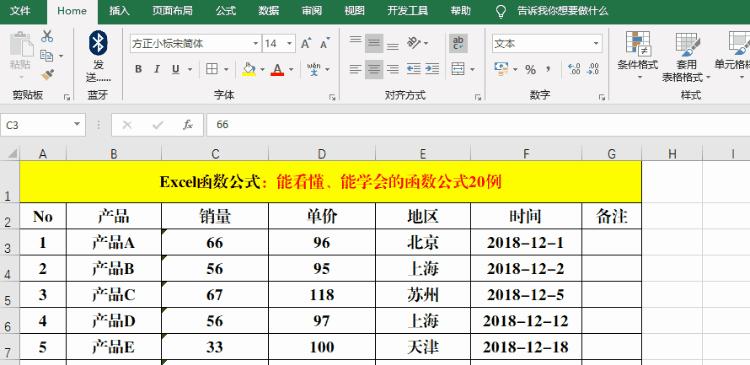
Task: Click the Increase Indent icon
Action: (432, 69)
